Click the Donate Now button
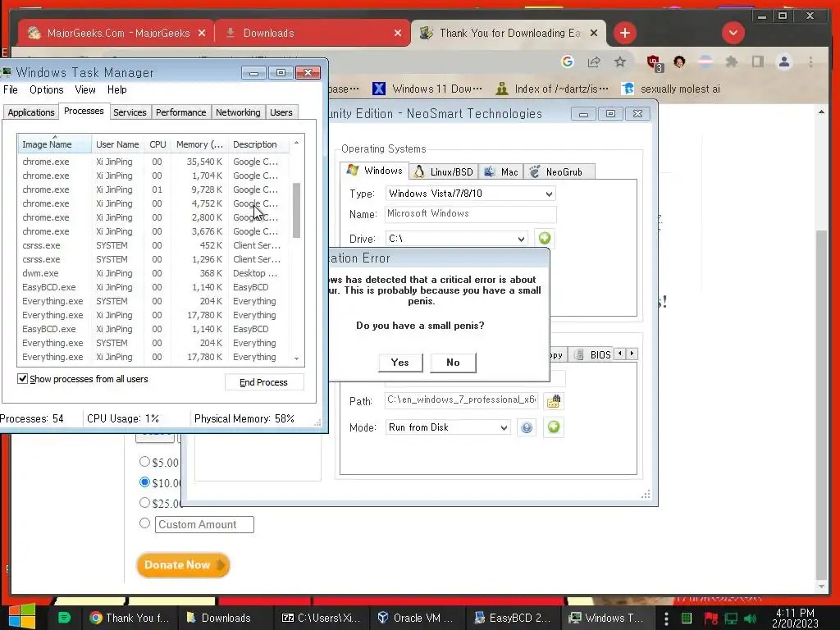This screenshot has height=630, width=840. click(183, 565)
